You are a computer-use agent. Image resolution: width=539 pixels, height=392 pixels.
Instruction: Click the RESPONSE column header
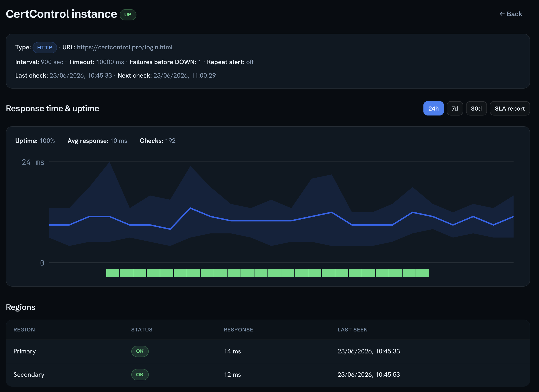238,329
